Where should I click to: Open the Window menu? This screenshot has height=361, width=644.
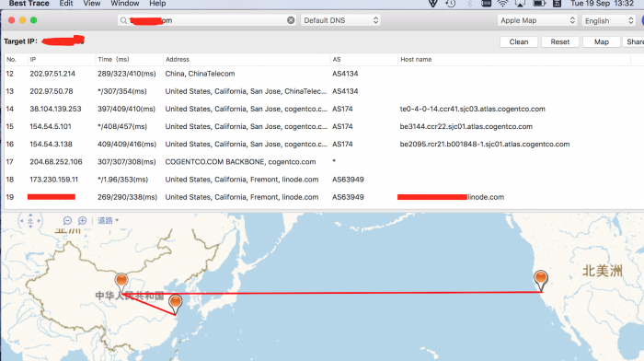point(125,4)
